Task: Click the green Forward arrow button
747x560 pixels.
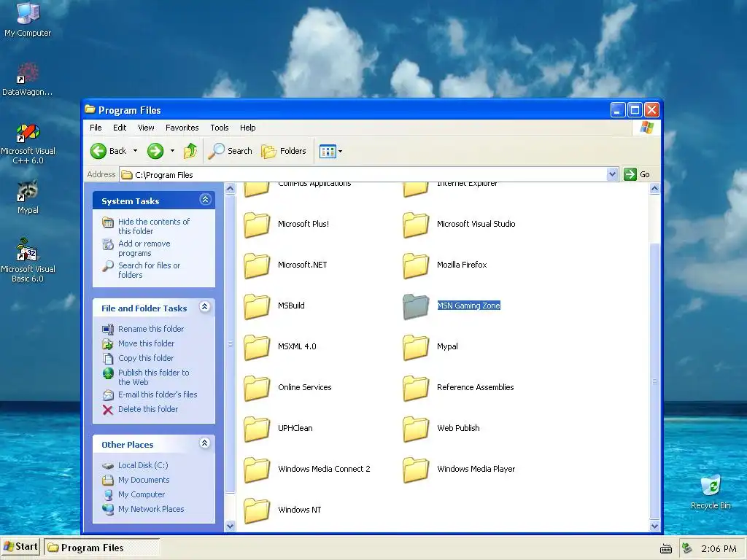Action: (155, 151)
